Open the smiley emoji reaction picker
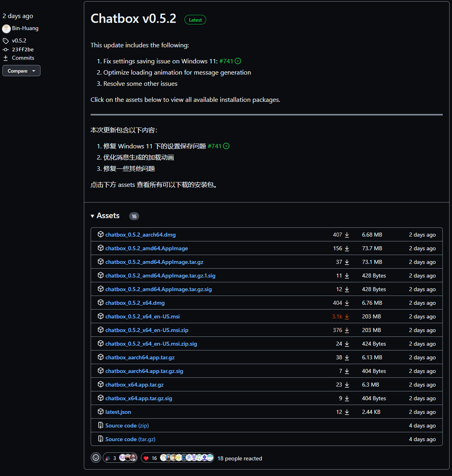 point(95,457)
